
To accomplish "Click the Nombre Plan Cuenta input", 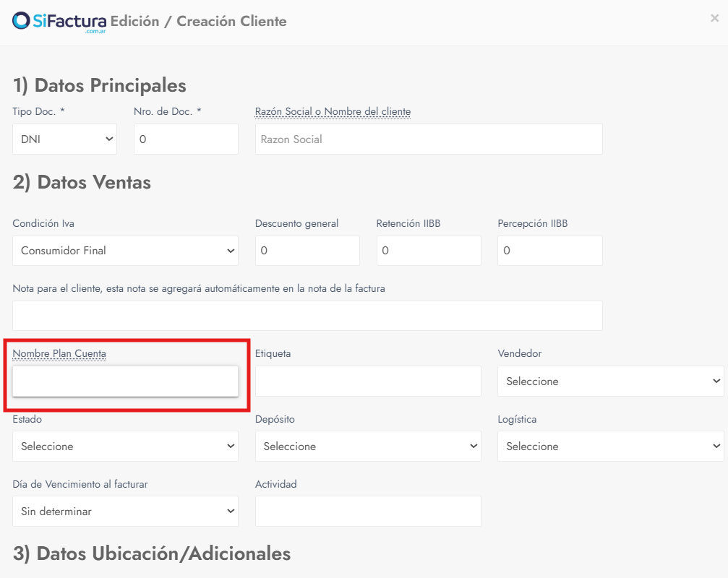I will (x=125, y=381).
